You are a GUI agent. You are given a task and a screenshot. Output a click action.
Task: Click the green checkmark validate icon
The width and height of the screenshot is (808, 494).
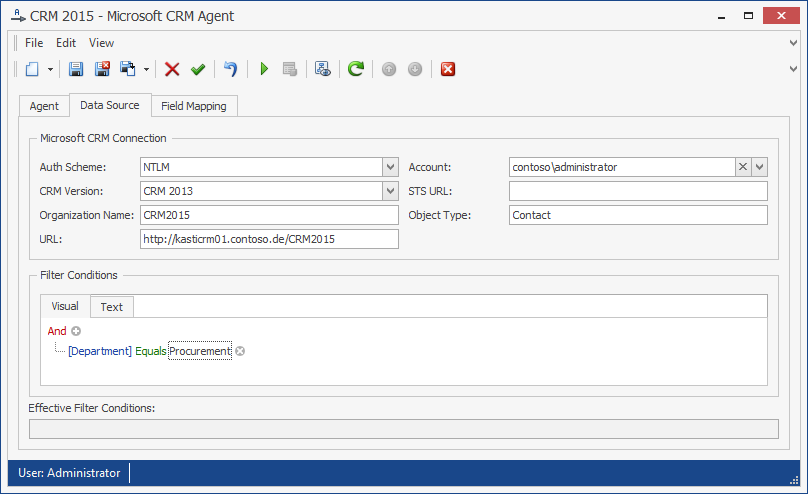coord(198,69)
